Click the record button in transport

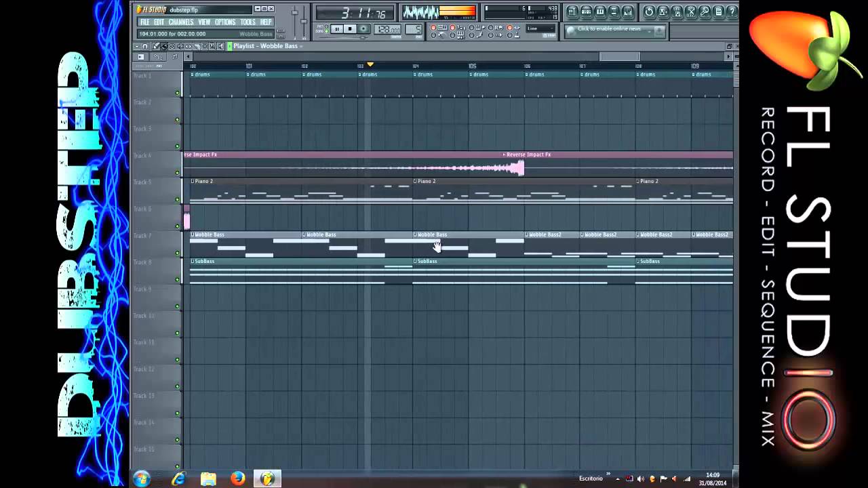pos(363,29)
